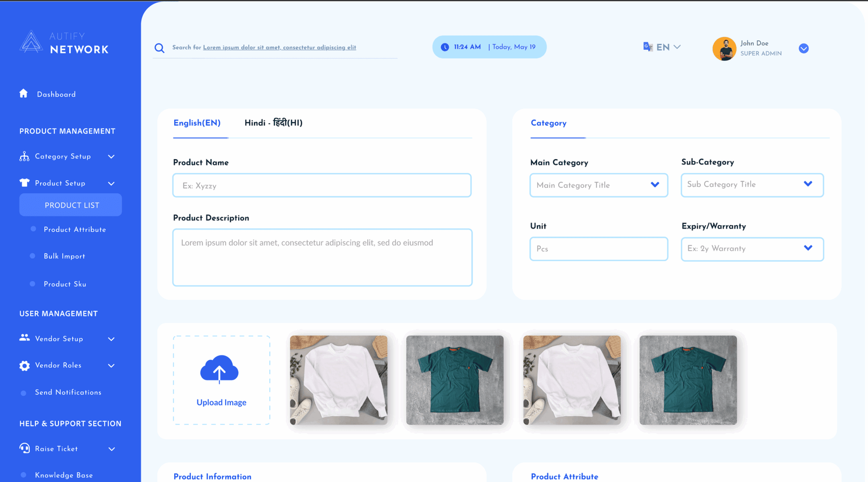
Task: Click John Doe's profile avatar
Action: point(724,49)
